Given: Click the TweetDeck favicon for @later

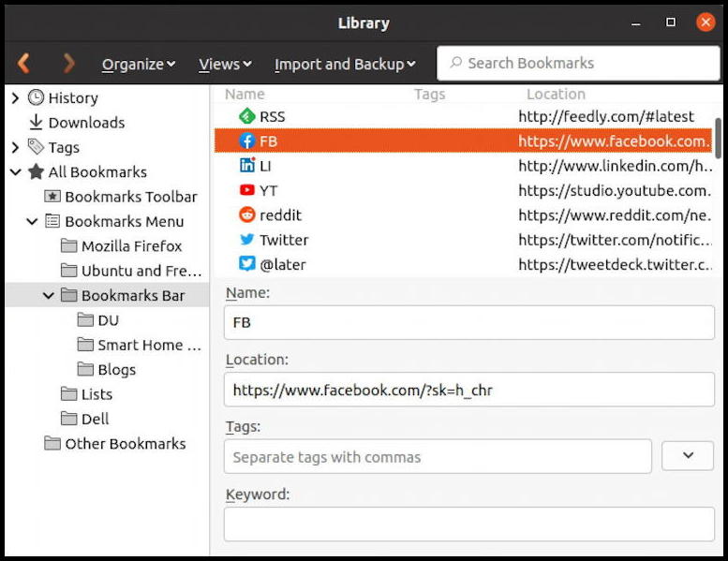Looking at the screenshot, I should click(247, 263).
